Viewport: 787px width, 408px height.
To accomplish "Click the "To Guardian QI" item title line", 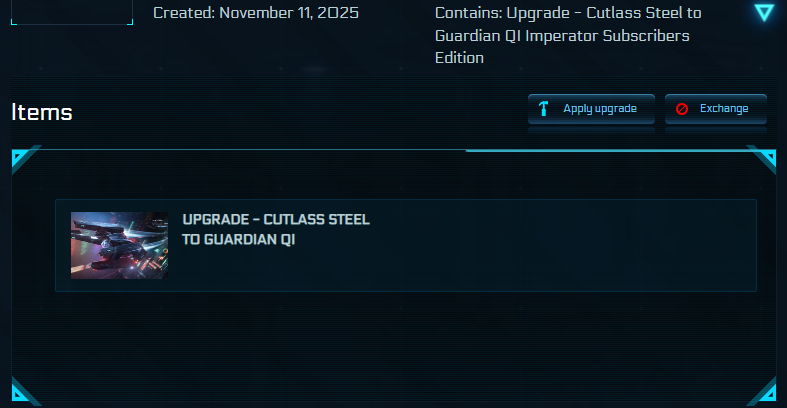I will tap(238, 240).
